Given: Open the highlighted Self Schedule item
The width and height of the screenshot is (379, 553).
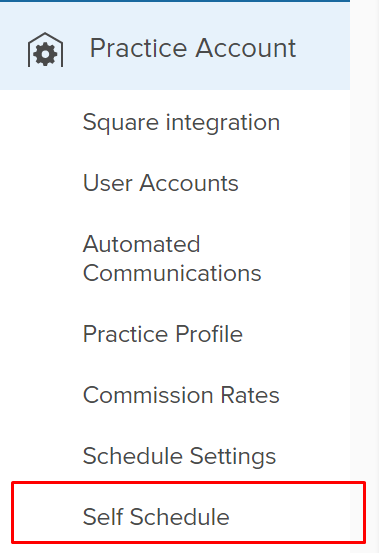Looking at the screenshot, I should [x=189, y=512].
